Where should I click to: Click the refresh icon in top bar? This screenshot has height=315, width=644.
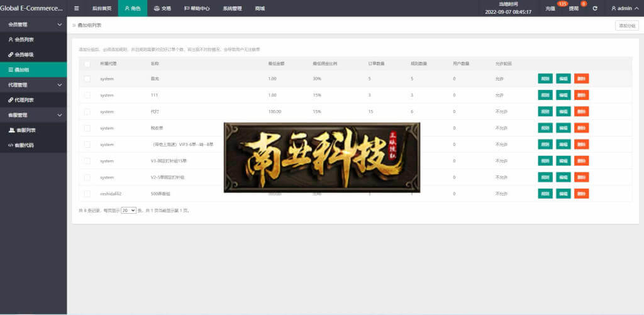[595, 8]
